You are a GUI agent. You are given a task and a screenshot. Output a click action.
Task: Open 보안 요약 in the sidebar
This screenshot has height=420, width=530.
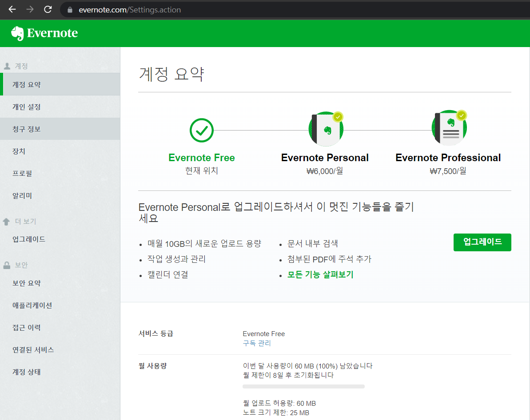coord(60,283)
